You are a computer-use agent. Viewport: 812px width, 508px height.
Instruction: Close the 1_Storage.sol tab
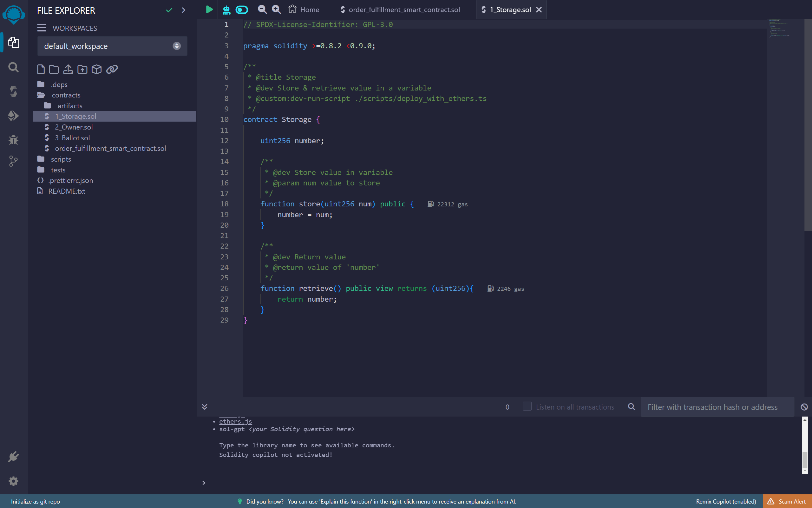click(539, 10)
